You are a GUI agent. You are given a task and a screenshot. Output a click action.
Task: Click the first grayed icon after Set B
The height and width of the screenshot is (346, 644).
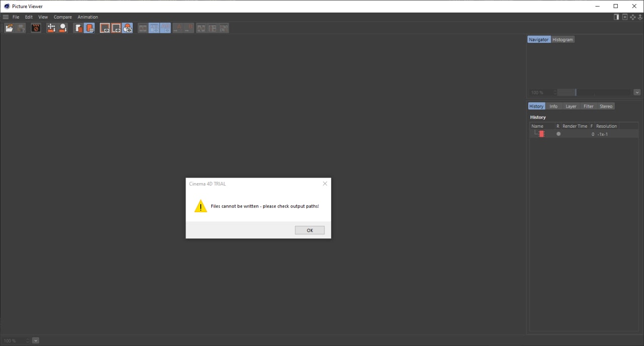pyautogui.click(x=201, y=28)
